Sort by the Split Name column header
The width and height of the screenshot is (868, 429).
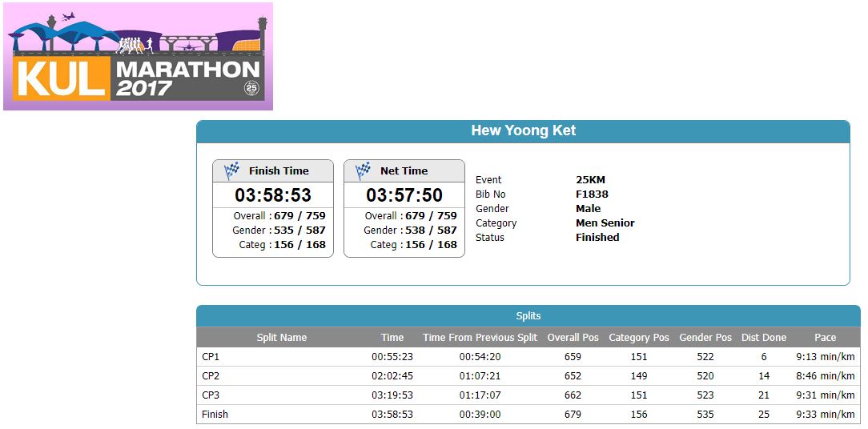click(x=282, y=337)
